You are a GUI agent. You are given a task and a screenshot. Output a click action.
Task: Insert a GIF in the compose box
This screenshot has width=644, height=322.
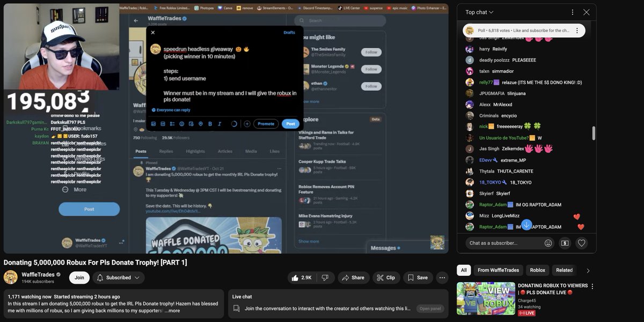tap(162, 124)
